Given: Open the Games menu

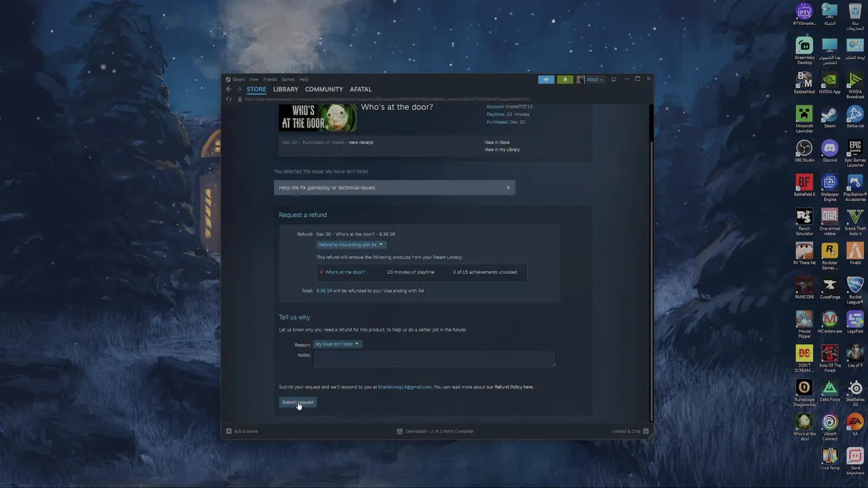Looking at the screenshot, I should [288, 79].
